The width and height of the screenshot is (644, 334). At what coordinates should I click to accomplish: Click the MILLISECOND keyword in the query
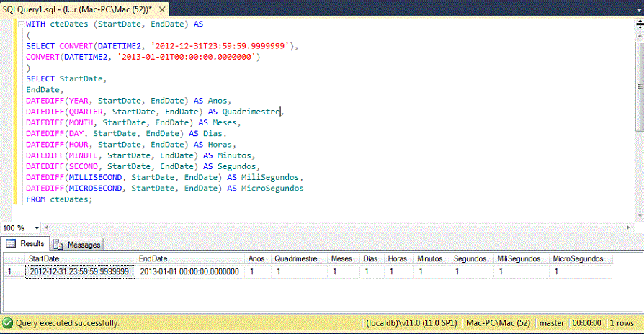95,177
